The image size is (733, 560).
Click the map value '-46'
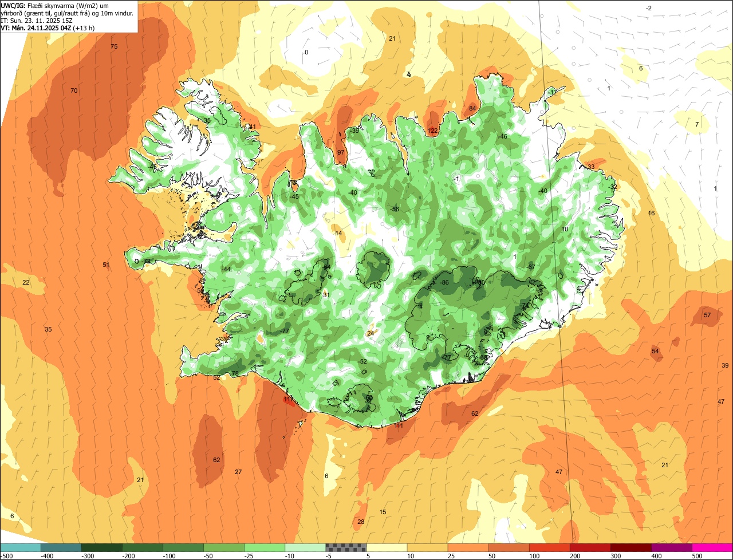tap(503, 136)
